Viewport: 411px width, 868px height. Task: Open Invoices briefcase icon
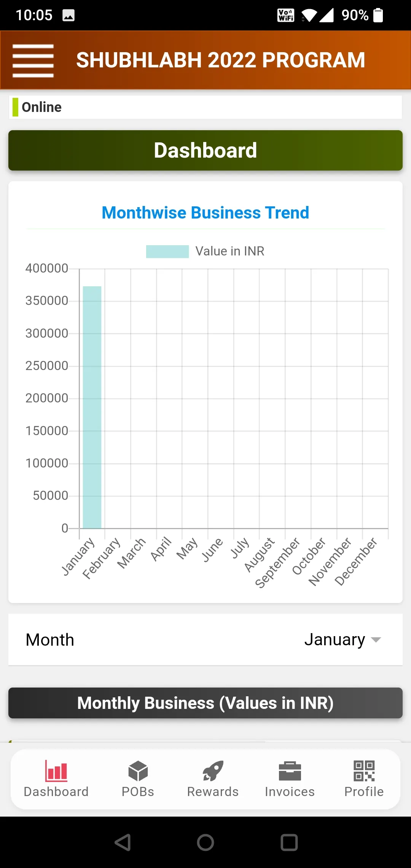pos(290,771)
